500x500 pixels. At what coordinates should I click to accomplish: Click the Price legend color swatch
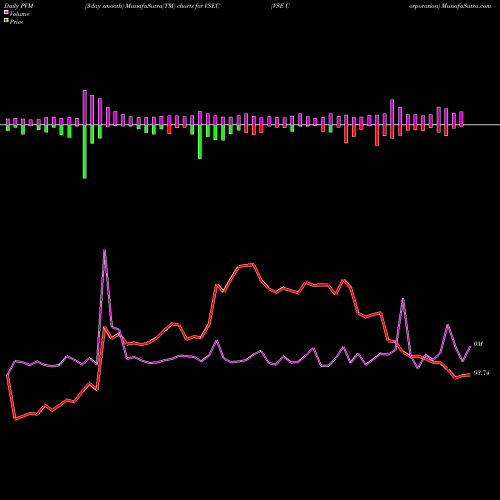6,21
